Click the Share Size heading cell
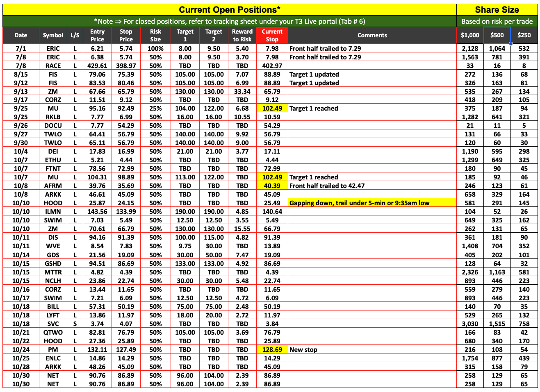 coord(497,10)
